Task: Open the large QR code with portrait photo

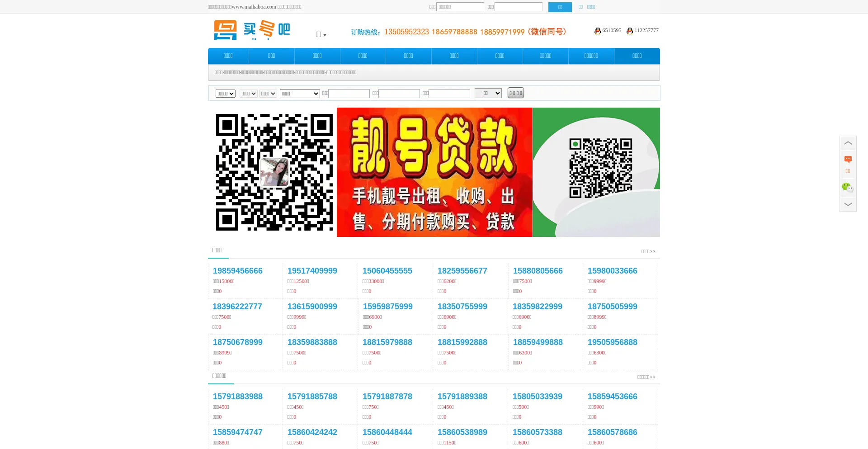Action: 274,172
